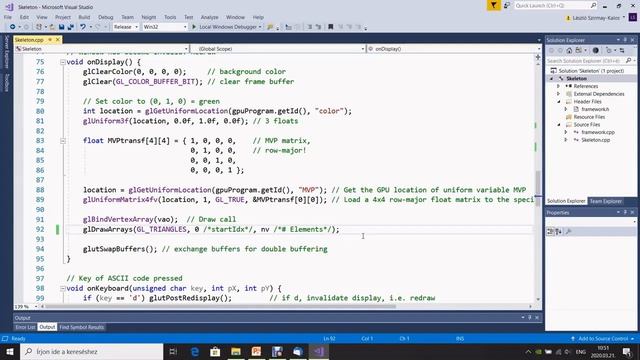The height and width of the screenshot is (360, 640).
Task: Click the bookmark icon in the toolbar
Action: point(331,27)
